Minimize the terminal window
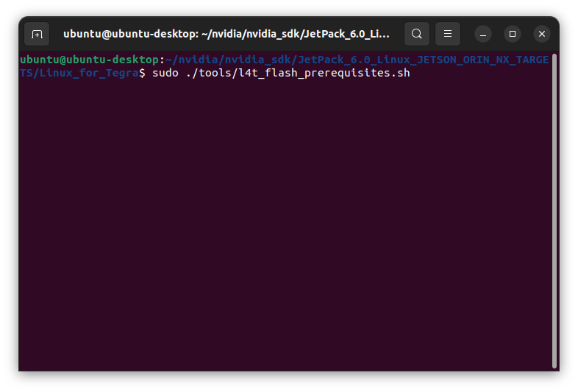 483,34
